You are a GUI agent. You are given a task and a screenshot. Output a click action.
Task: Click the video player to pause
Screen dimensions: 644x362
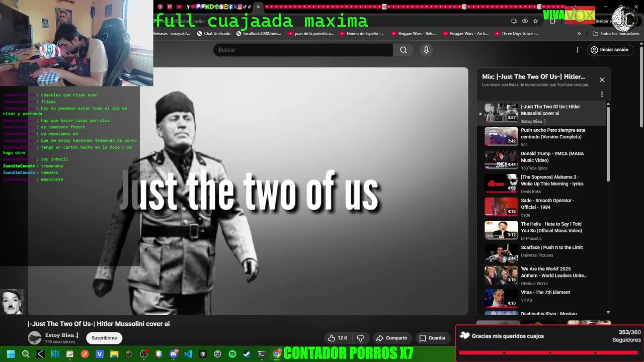click(248, 191)
